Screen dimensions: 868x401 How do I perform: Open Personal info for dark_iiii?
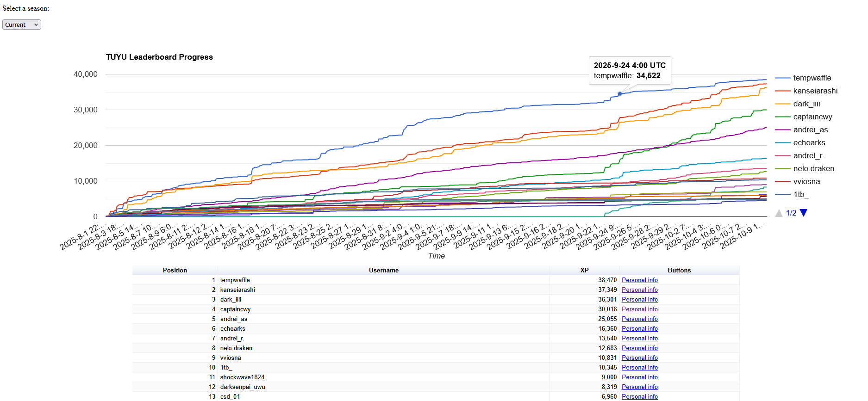click(x=640, y=299)
